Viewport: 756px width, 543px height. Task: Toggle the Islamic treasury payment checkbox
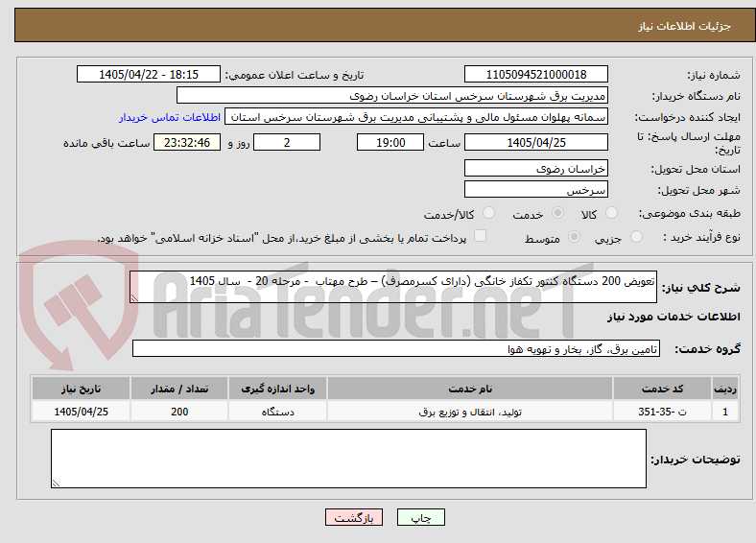click(x=481, y=236)
